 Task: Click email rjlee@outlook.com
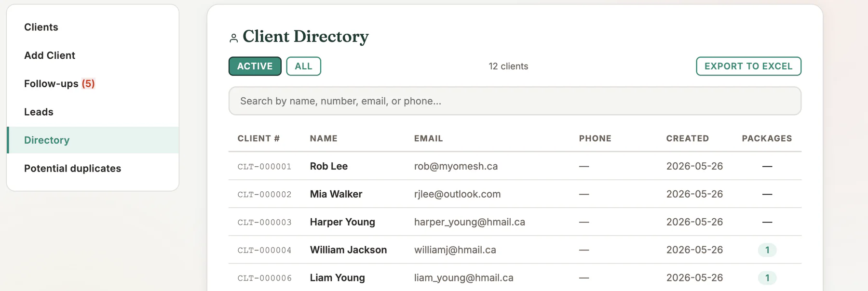pyautogui.click(x=457, y=194)
